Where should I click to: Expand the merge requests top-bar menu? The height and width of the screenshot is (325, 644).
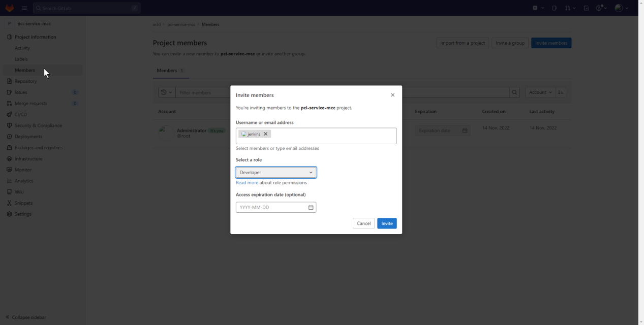point(570,8)
